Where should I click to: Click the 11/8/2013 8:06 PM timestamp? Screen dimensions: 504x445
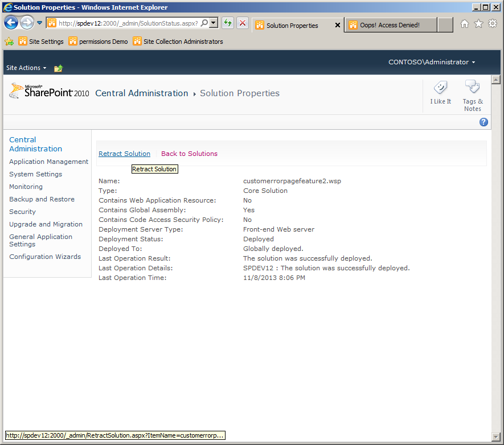pos(274,278)
